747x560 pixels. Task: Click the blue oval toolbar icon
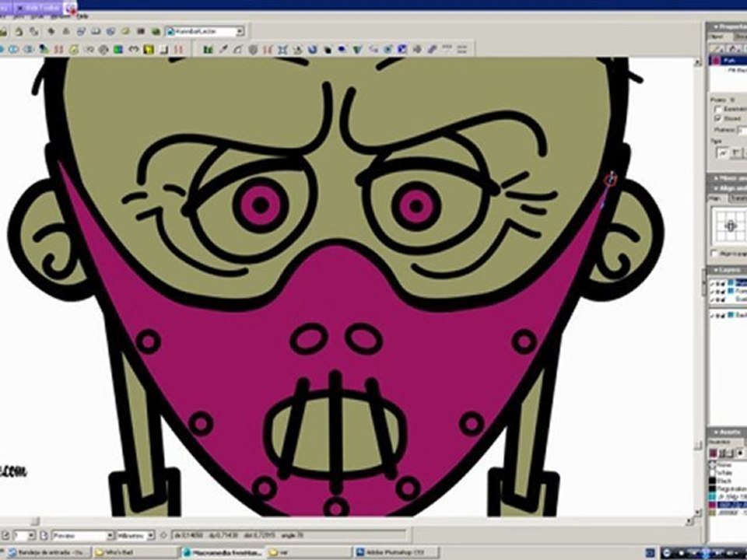pos(342,49)
